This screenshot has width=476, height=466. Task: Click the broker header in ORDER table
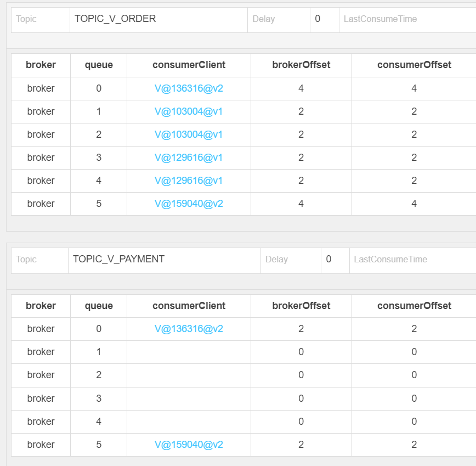[41, 65]
